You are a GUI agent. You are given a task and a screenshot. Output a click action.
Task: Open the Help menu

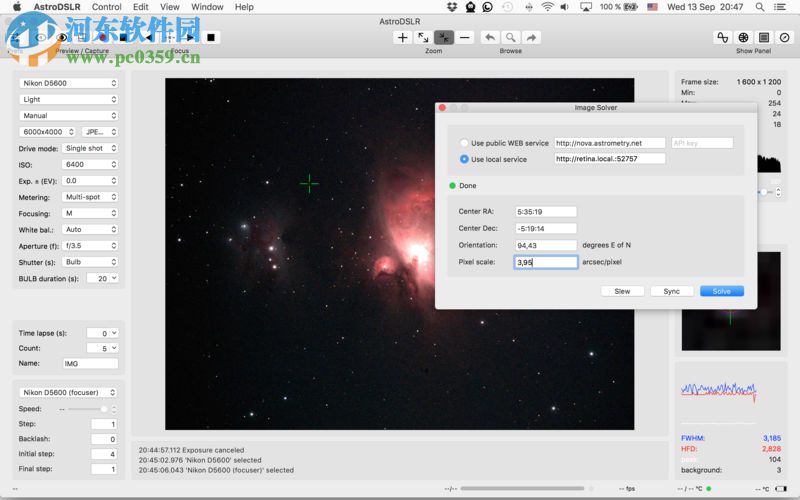coord(244,7)
